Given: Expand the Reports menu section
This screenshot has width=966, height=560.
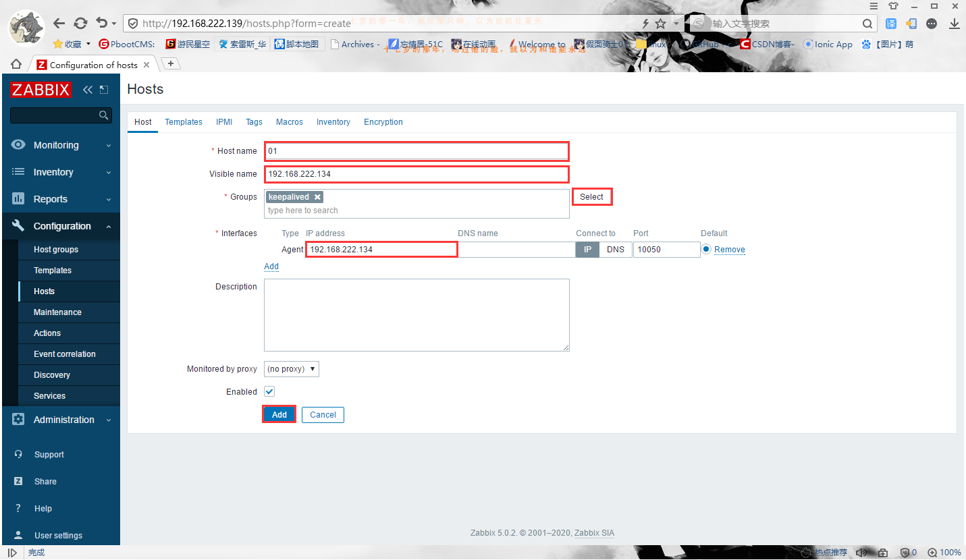Looking at the screenshot, I should point(109,200).
